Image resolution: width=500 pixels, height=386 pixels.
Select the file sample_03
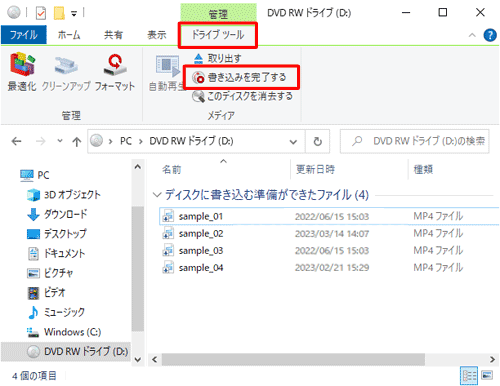201,251
